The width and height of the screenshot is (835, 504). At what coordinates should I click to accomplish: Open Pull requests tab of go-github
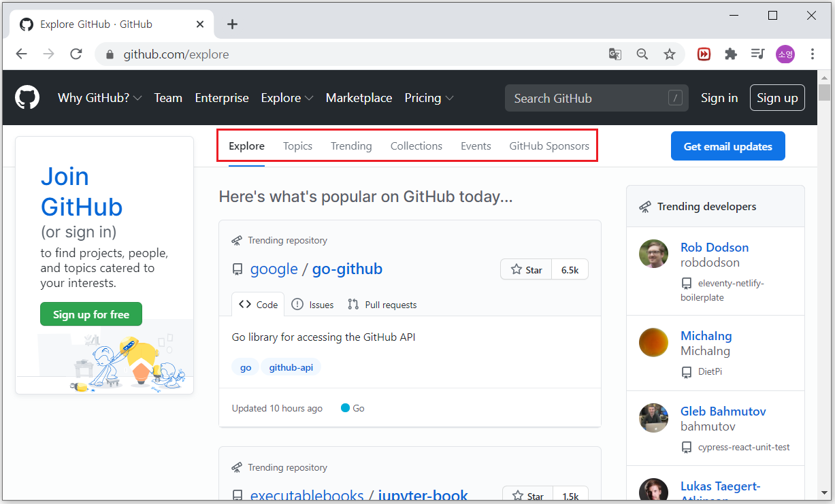pyautogui.click(x=382, y=305)
